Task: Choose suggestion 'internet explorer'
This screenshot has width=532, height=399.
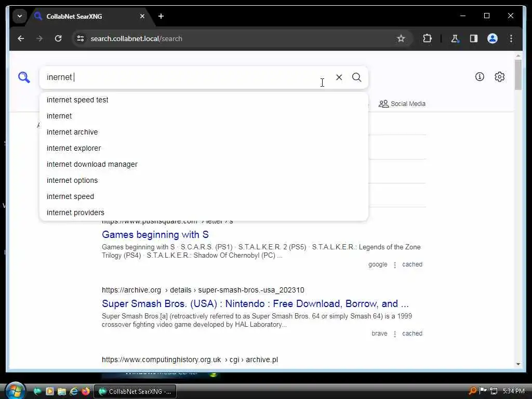Action: click(204, 148)
